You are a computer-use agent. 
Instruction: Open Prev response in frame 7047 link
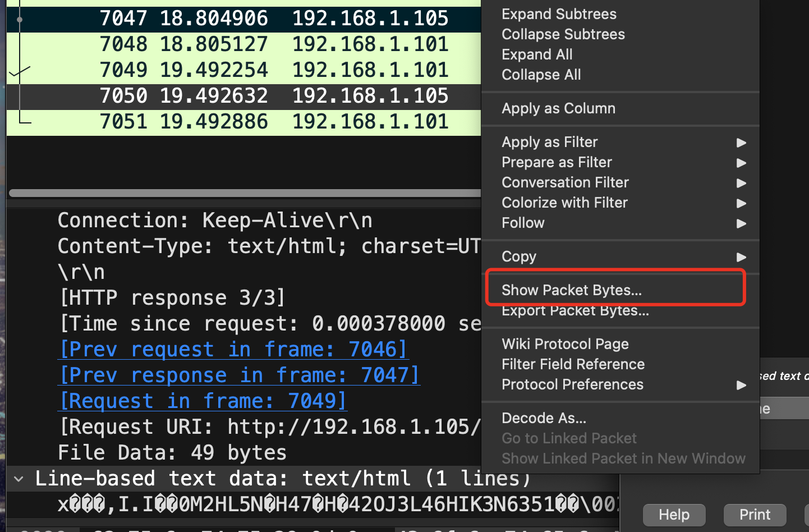point(239,375)
